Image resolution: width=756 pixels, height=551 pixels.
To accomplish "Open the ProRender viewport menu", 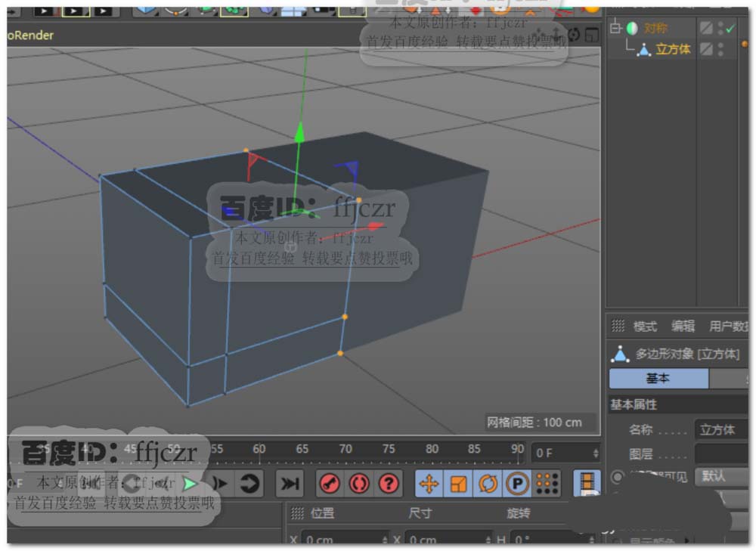I will [30, 36].
